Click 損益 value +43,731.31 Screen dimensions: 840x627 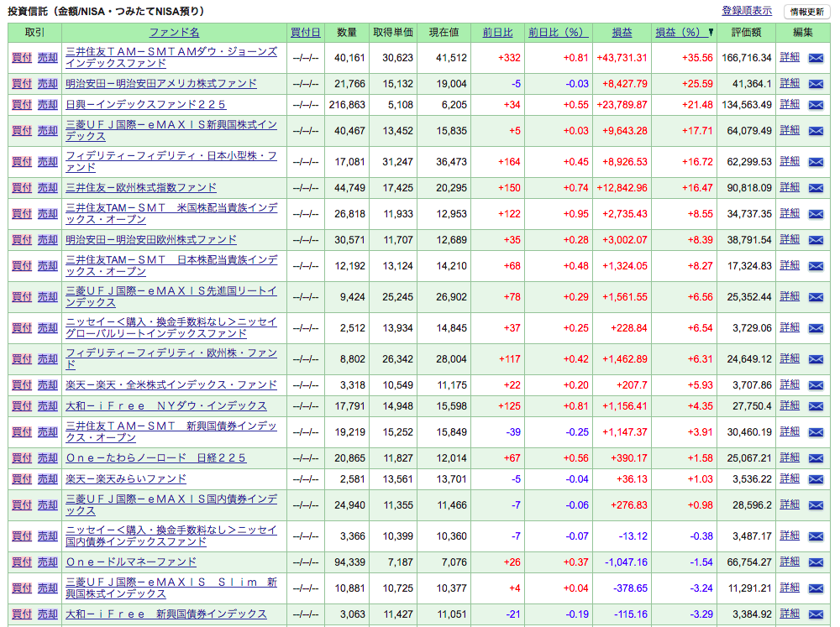pos(622,58)
